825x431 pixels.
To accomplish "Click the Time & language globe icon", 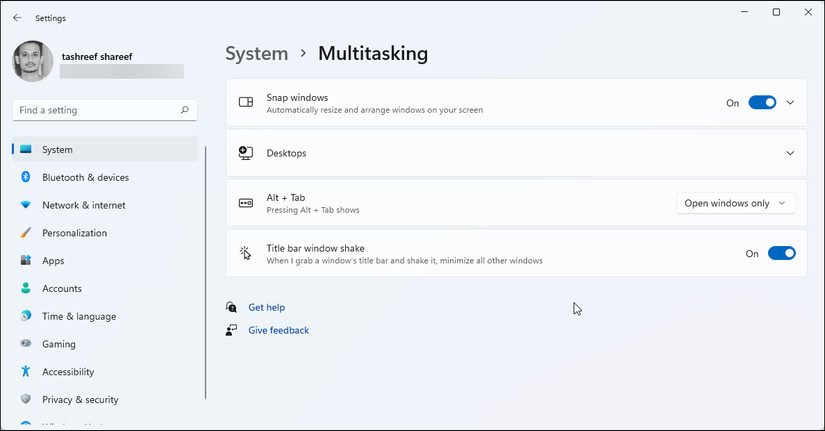I will (x=26, y=316).
